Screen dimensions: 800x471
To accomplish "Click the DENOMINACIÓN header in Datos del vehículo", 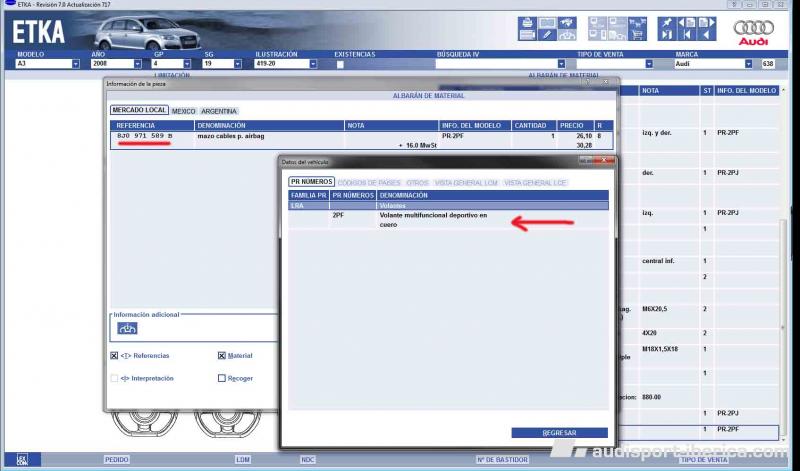I will pyautogui.click(x=493, y=195).
